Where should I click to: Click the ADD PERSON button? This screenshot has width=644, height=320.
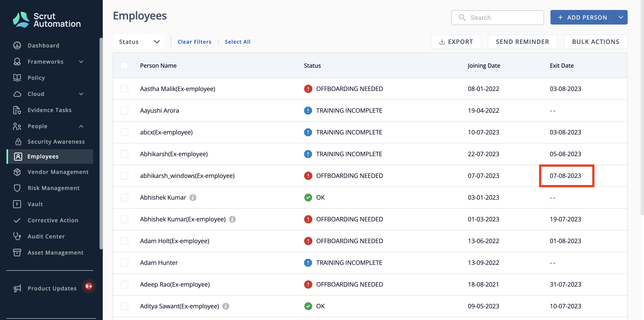tap(582, 17)
